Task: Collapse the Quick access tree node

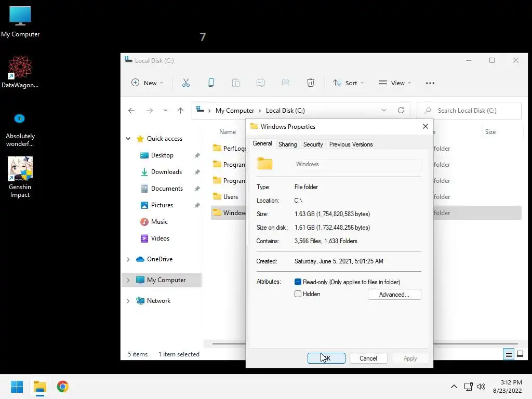Action: [x=128, y=138]
